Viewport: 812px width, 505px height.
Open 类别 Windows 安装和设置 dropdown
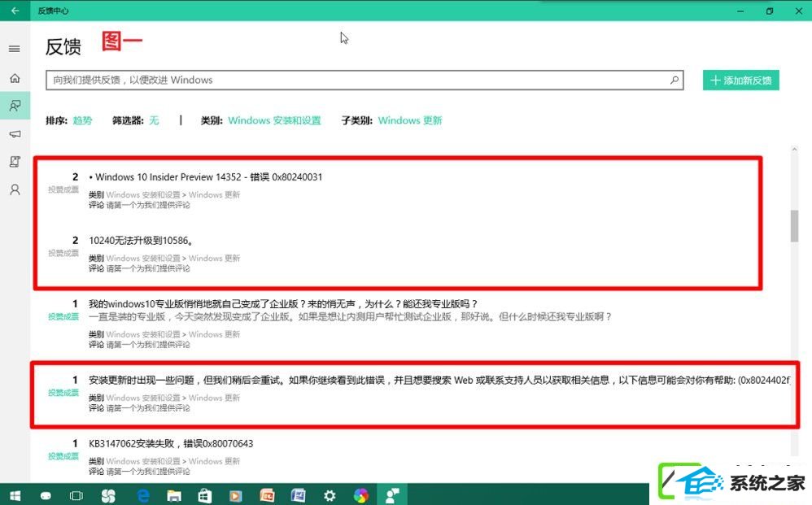tap(274, 120)
